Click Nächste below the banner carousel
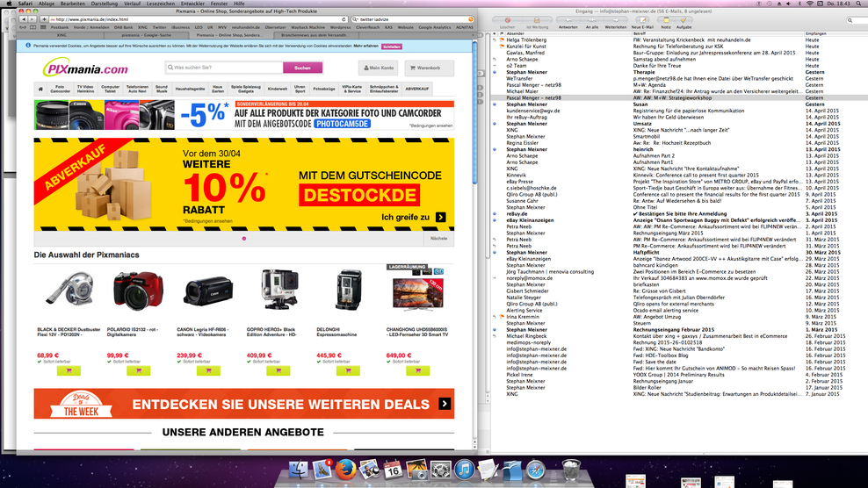The image size is (868, 488). (x=438, y=239)
